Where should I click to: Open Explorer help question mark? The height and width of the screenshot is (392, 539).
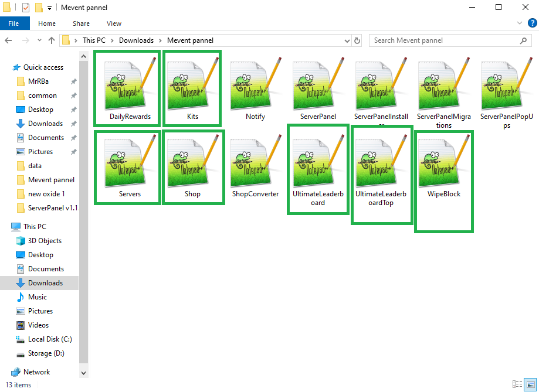[x=532, y=23]
